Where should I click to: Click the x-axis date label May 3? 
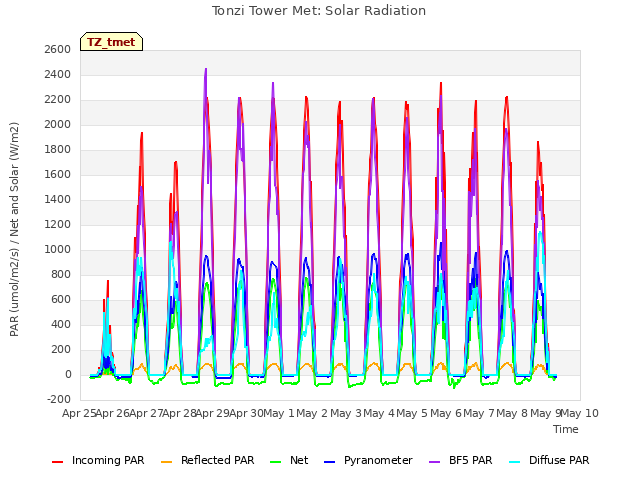point(346,413)
